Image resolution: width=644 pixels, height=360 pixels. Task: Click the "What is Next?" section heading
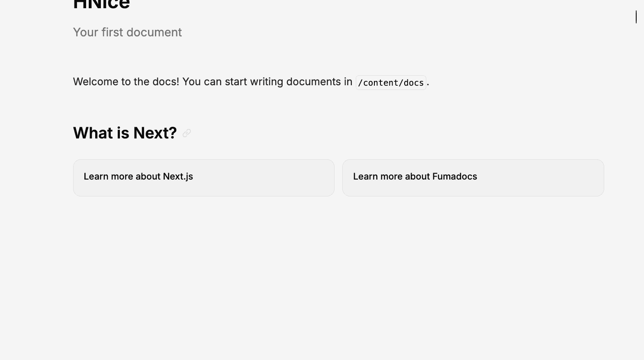pyautogui.click(x=125, y=133)
